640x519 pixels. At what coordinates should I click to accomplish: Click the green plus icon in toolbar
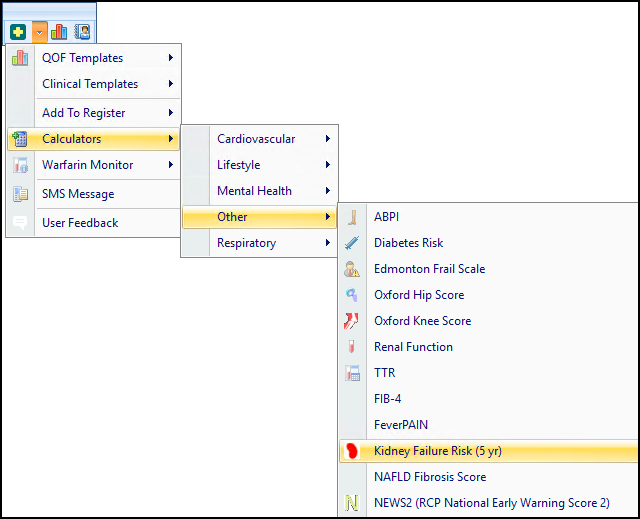pos(18,32)
